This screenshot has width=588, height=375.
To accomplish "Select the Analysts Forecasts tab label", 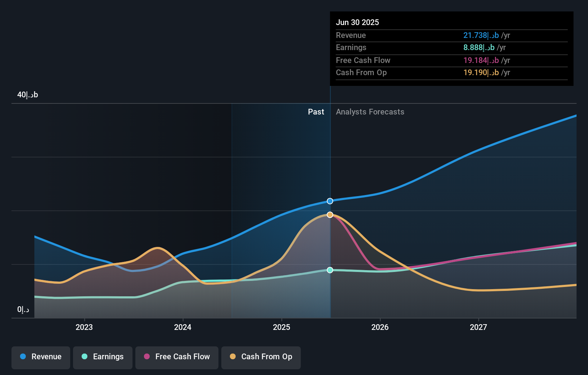I will [370, 112].
